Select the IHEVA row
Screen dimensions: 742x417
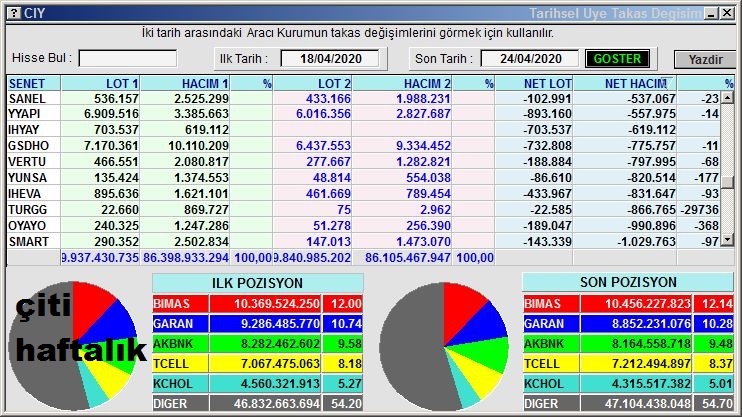click(363, 194)
